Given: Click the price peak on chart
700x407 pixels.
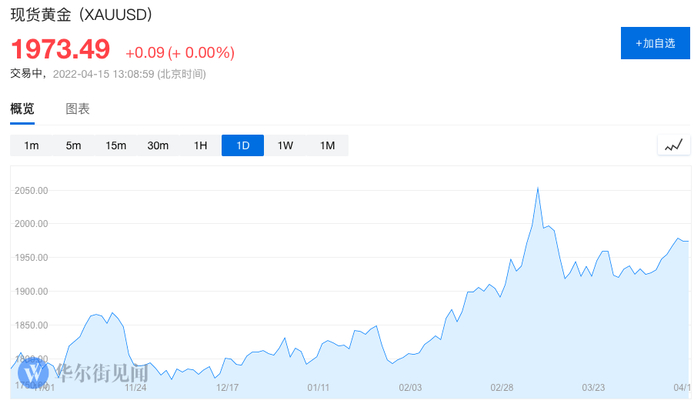Looking at the screenshot, I should [538, 188].
